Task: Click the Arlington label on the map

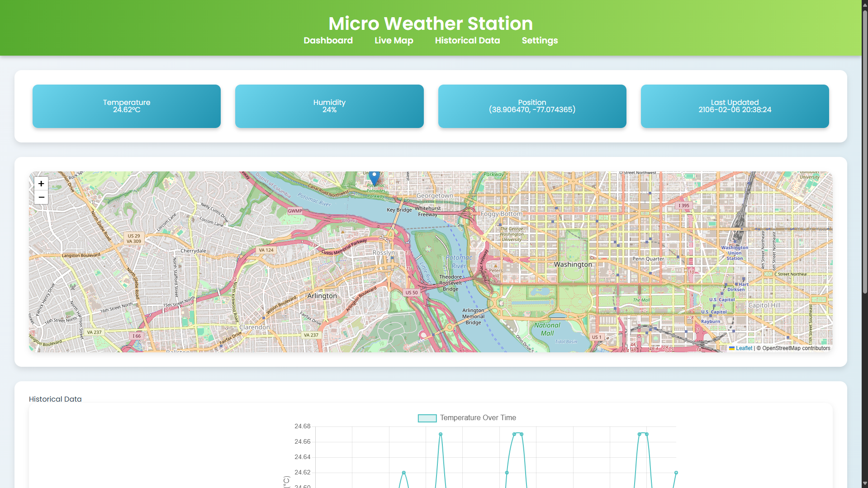Action: pyautogui.click(x=322, y=296)
